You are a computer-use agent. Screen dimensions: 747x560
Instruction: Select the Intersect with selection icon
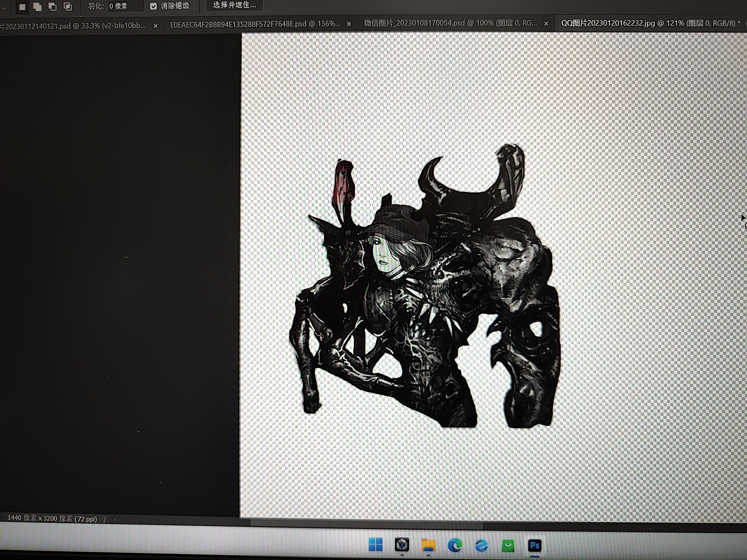[x=68, y=7]
